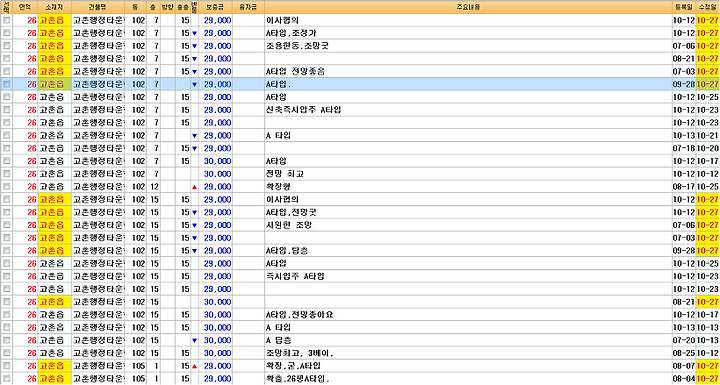Viewport: 720px width, 385px height.
Task: Tick the checkbox for the 확장.26평A타입. row
Action: tap(6, 379)
